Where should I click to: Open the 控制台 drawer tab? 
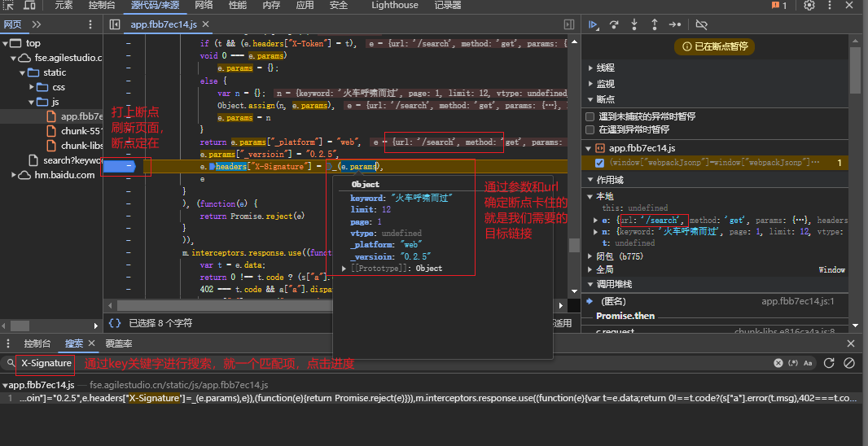tap(37, 344)
